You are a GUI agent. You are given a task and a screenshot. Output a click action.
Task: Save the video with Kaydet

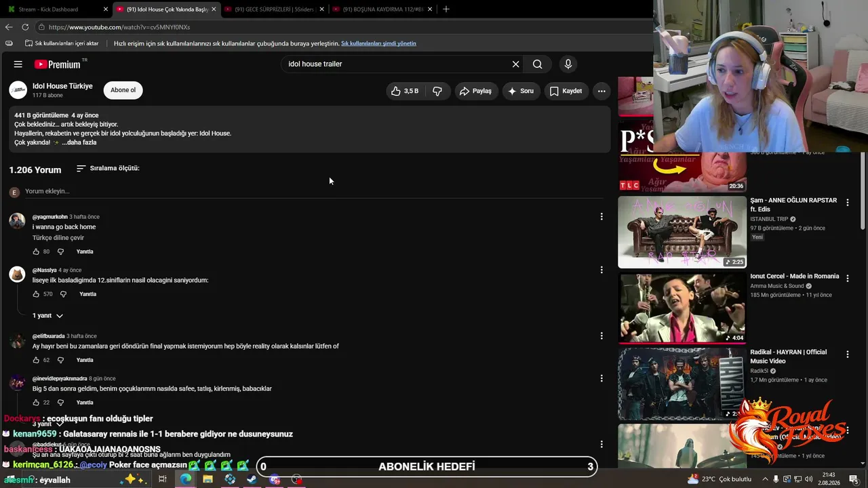tap(566, 91)
